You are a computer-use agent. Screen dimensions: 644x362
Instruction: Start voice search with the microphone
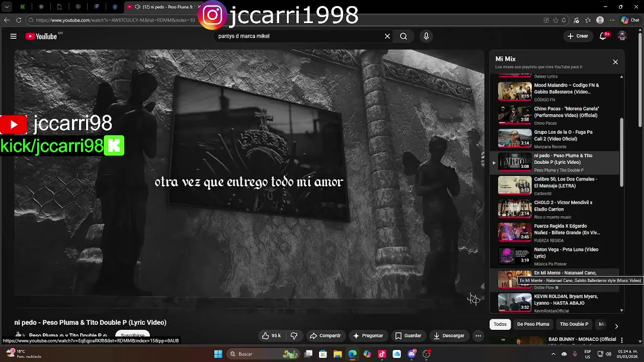point(426,36)
